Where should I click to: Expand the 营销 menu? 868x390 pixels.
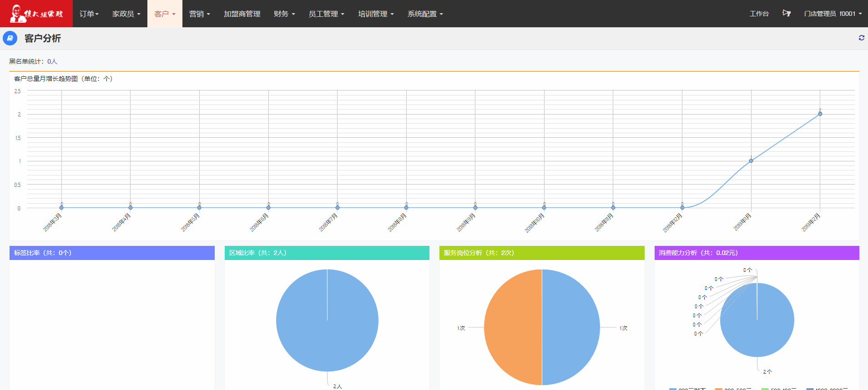pos(200,14)
